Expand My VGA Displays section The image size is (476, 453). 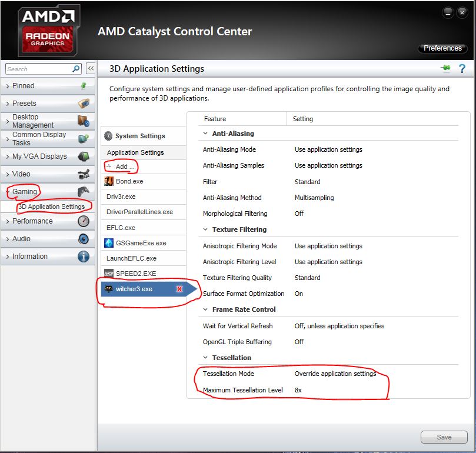pyautogui.click(x=8, y=156)
